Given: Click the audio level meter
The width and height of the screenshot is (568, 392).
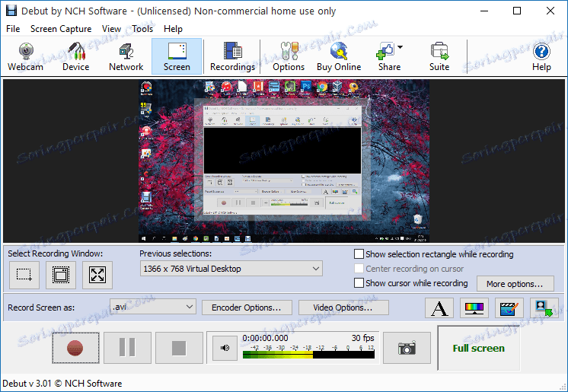Looking at the screenshot, I should pyautogui.click(x=308, y=355).
